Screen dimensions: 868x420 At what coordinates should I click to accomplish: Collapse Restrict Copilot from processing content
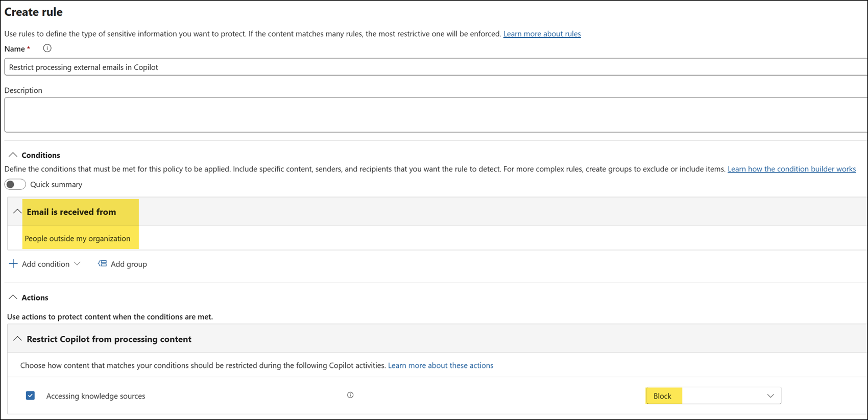point(17,338)
